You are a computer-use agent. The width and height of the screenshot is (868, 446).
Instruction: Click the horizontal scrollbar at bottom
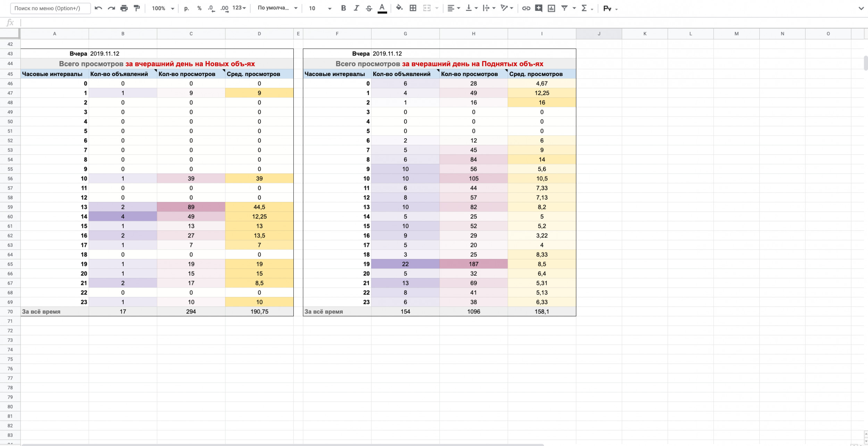[283, 445]
